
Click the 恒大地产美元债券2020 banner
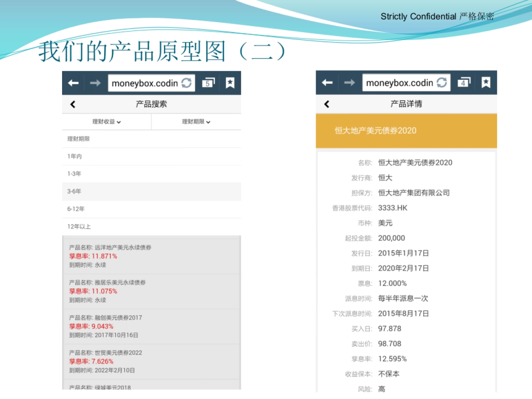[406, 130]
